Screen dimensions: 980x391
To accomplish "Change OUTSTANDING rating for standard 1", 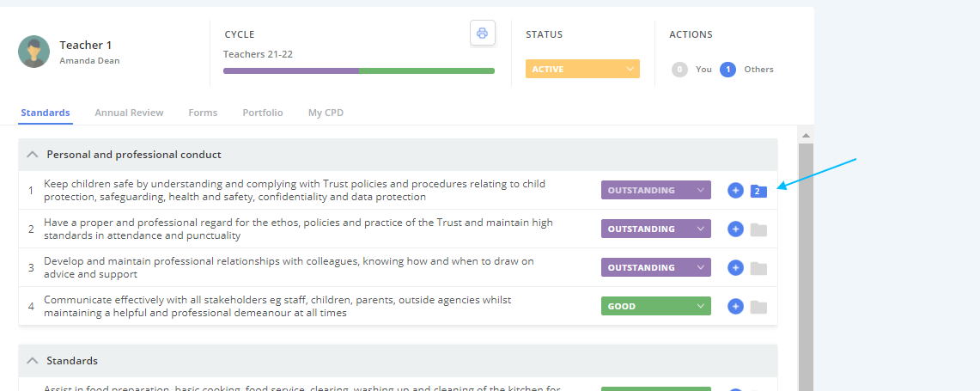I will [655, 190].
